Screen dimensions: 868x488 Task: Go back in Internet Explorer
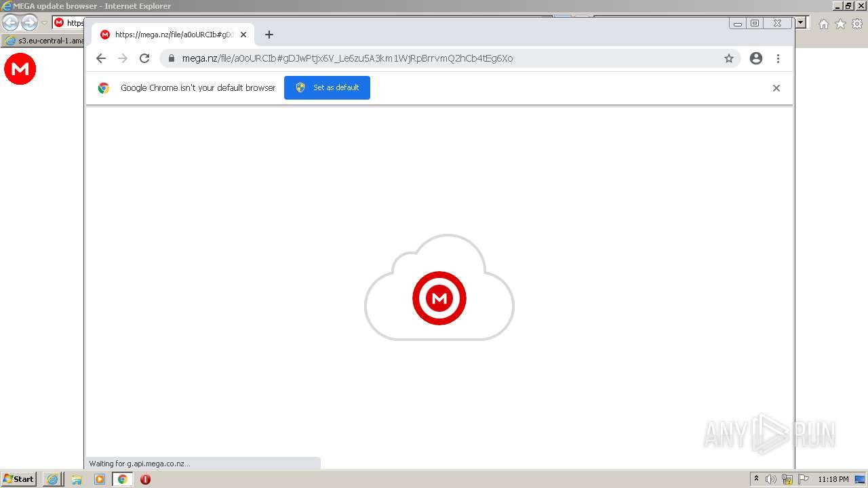[x=11, y=22]
